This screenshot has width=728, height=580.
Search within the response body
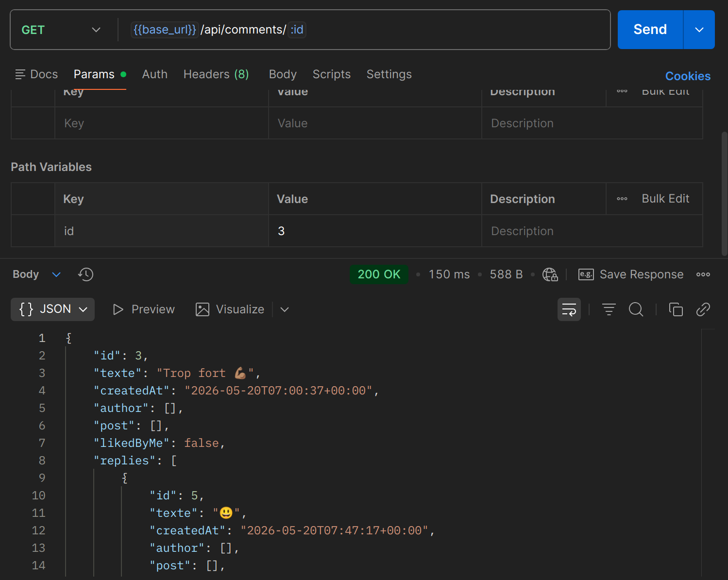(636, 309)
